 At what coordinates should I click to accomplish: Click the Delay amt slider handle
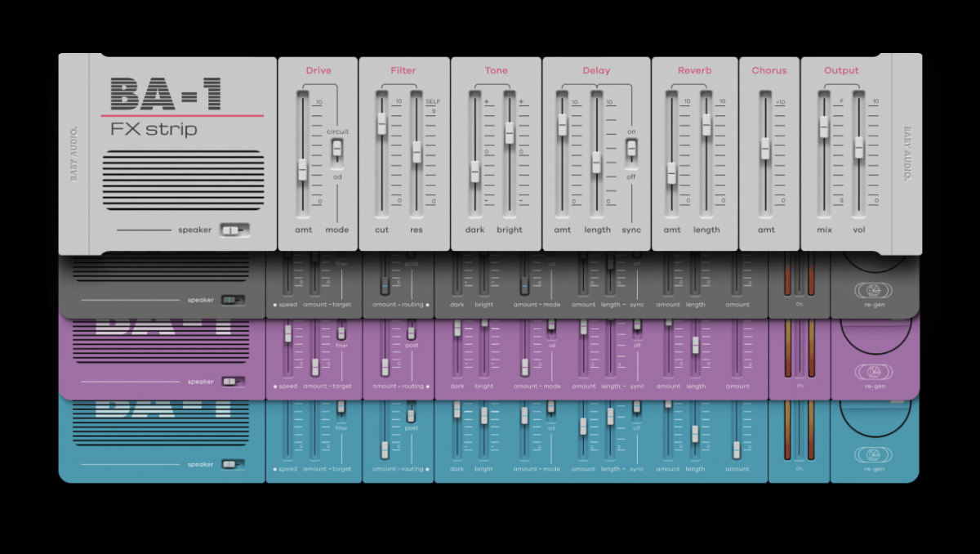(562, 125)
